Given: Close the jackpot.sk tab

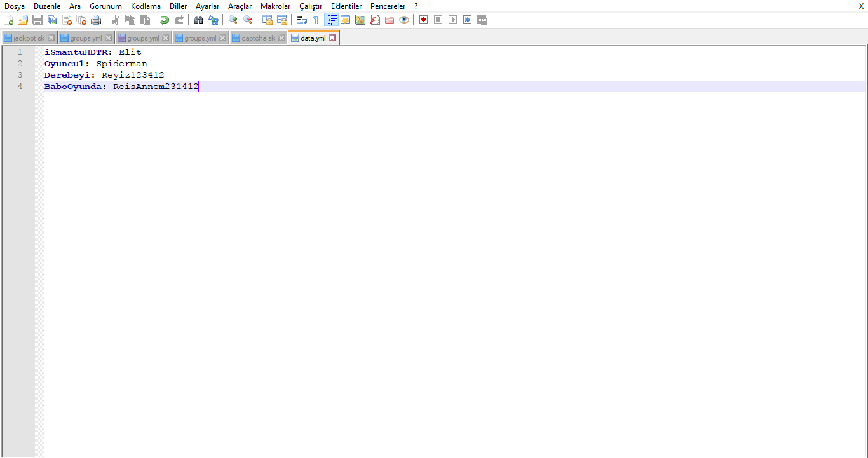Looking at the screenshot, I should pos(51,38).
